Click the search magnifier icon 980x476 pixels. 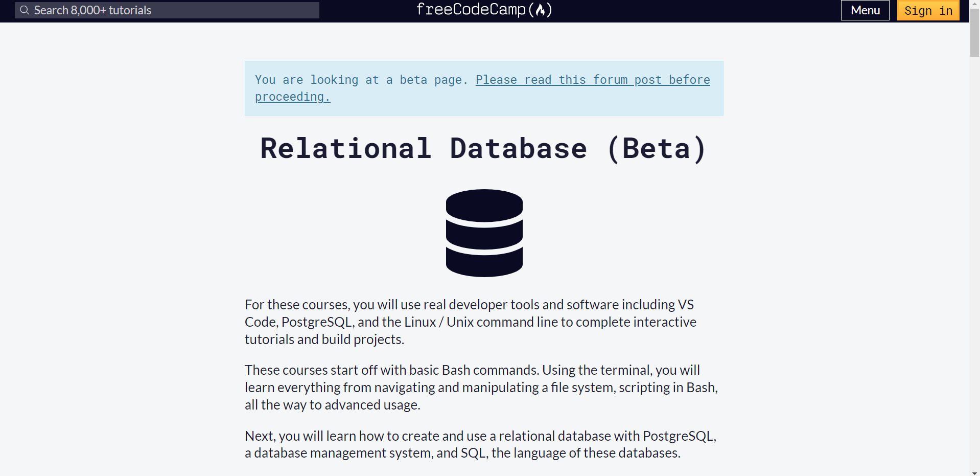pyautogui.click(x=24, y=10)
